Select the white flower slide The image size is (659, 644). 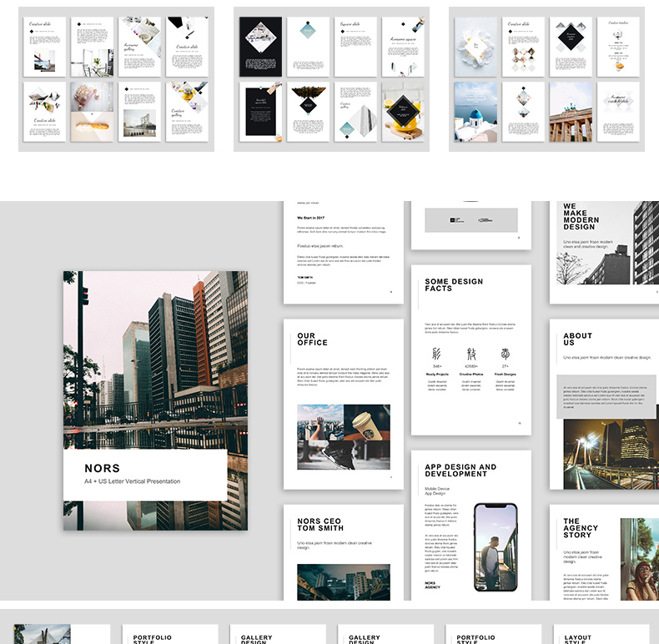coord(475,47)
